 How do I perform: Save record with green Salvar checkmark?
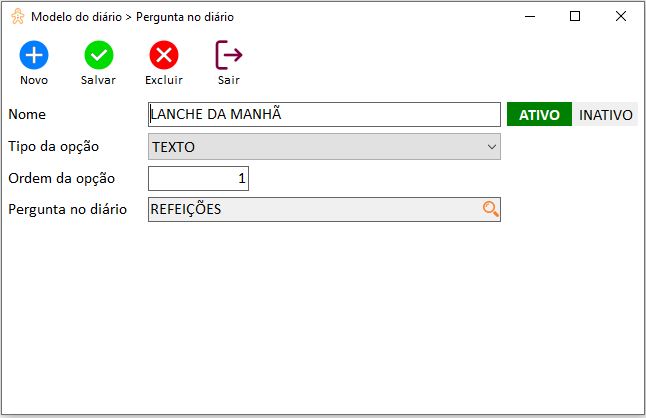99,55
